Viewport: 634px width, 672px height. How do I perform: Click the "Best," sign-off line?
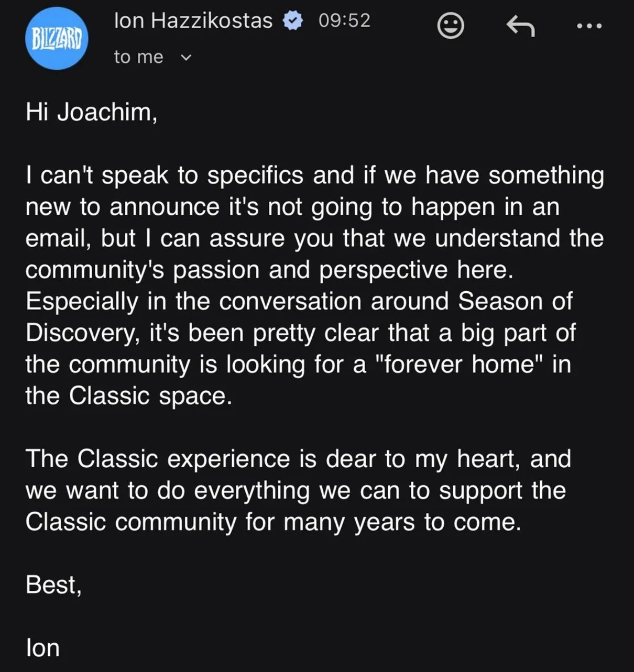click(x=53, y=585)
